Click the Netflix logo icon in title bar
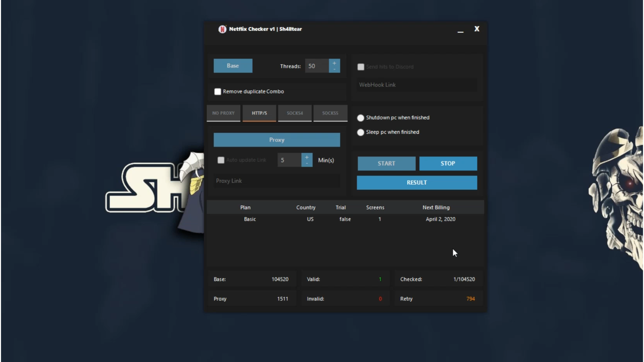644x362 pixels. pos(222,29)
